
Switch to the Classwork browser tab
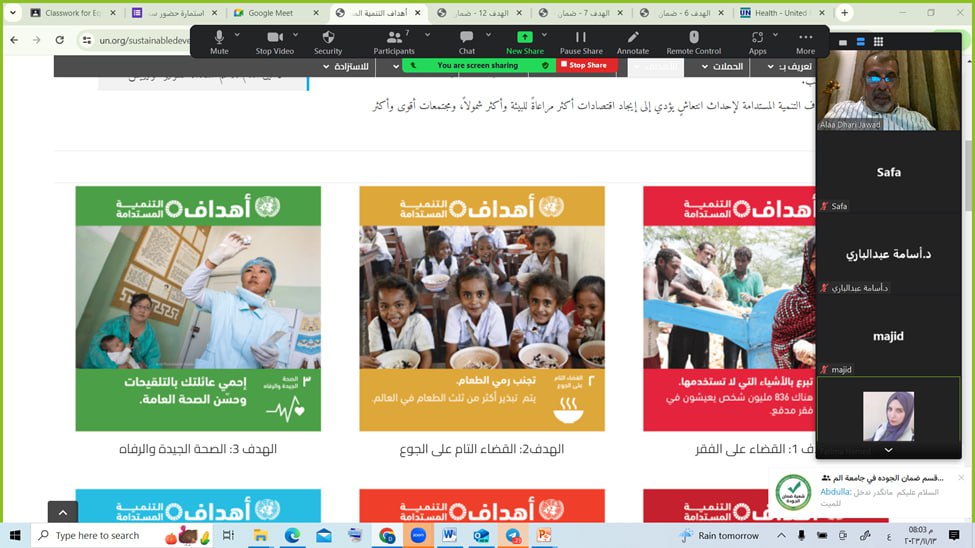(70, 13)
